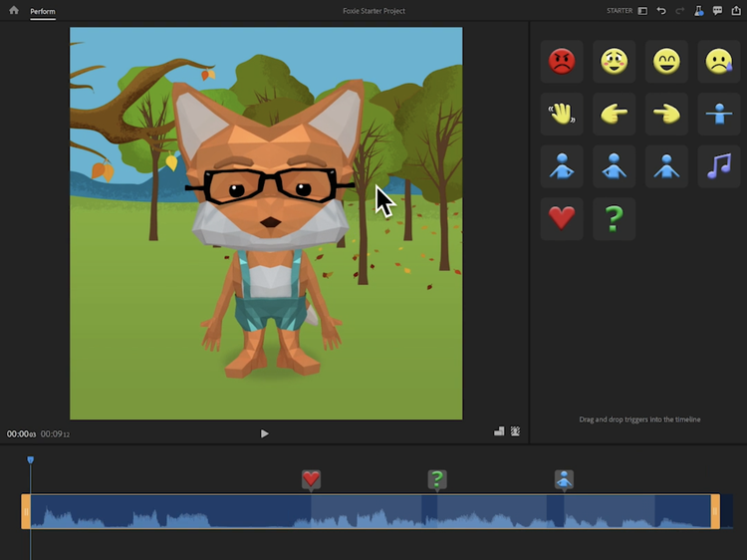Click the point-right hand trigger
The height and width of the screenshot is (560, 747).
pos(666,114)
